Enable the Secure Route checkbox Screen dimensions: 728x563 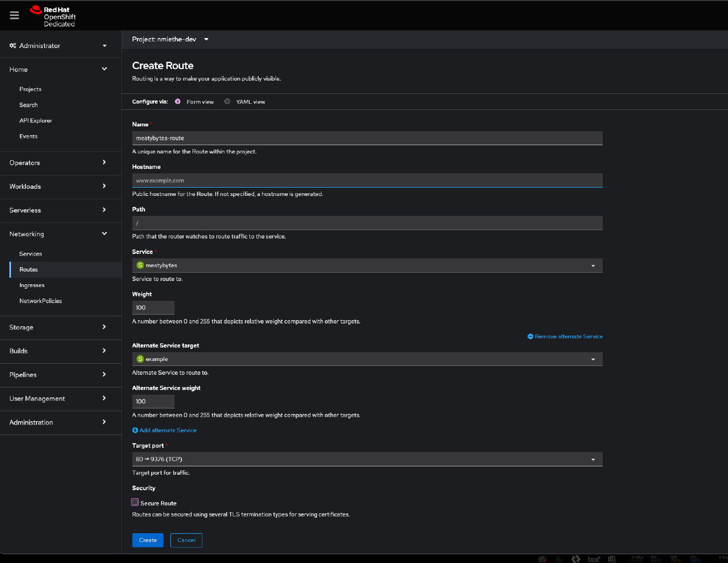click(x=135, y=502)
